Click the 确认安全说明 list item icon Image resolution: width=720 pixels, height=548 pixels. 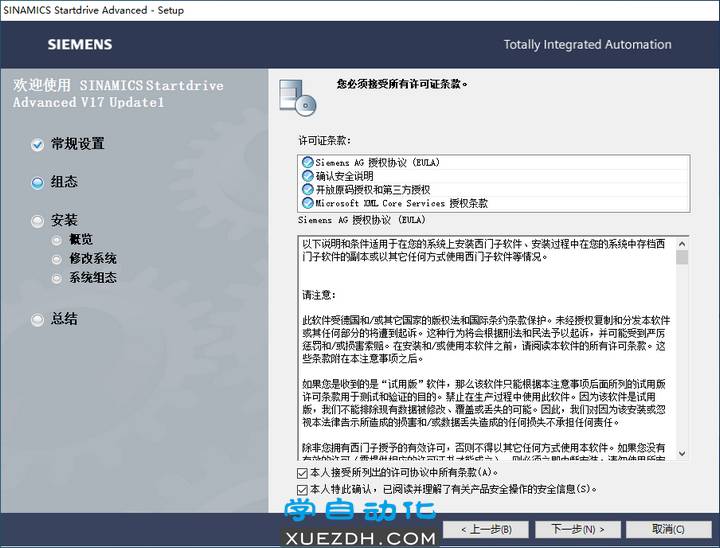tap(307, 175)
